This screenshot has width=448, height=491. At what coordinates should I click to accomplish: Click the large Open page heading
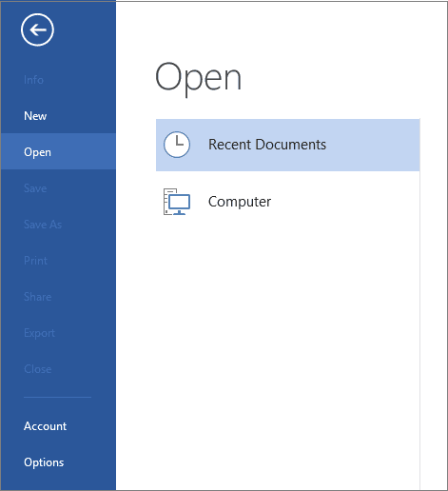[x=198, y=78]
